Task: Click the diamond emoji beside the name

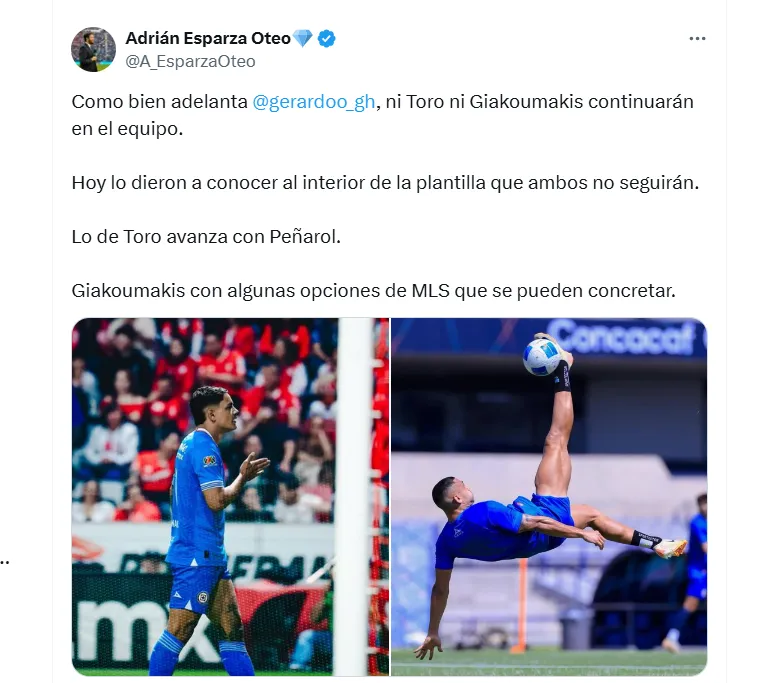Action: point(303,39)
